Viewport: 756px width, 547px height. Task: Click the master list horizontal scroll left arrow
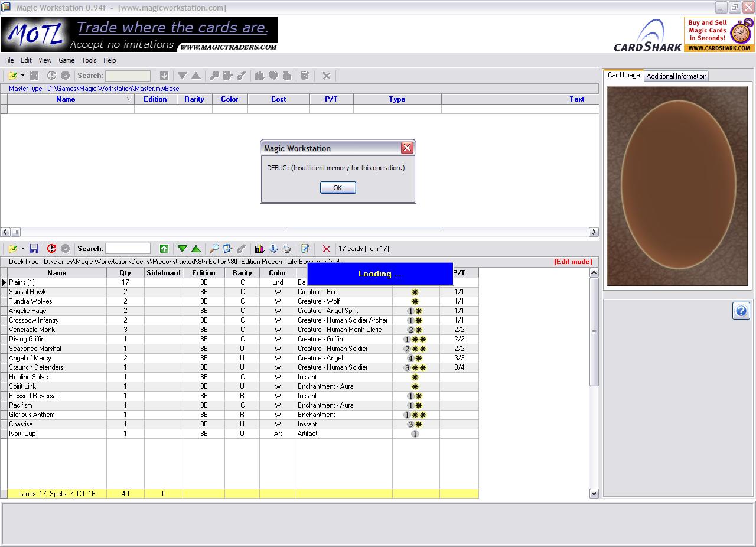click(x=5, y=232)
